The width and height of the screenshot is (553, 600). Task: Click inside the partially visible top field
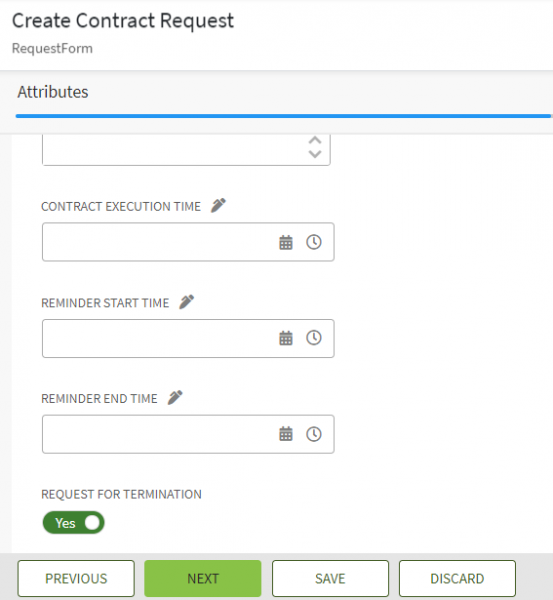[186, 150]
